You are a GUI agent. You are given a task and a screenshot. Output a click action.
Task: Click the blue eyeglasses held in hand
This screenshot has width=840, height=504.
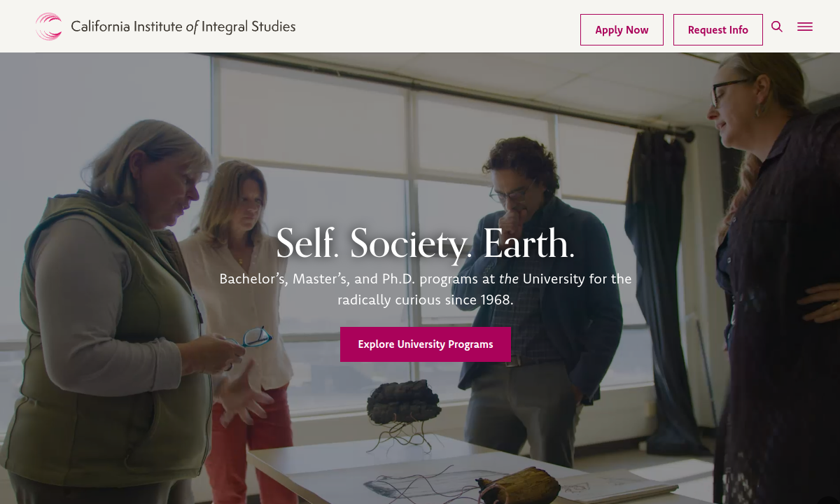pyautogui.click(x=255, y=337)
